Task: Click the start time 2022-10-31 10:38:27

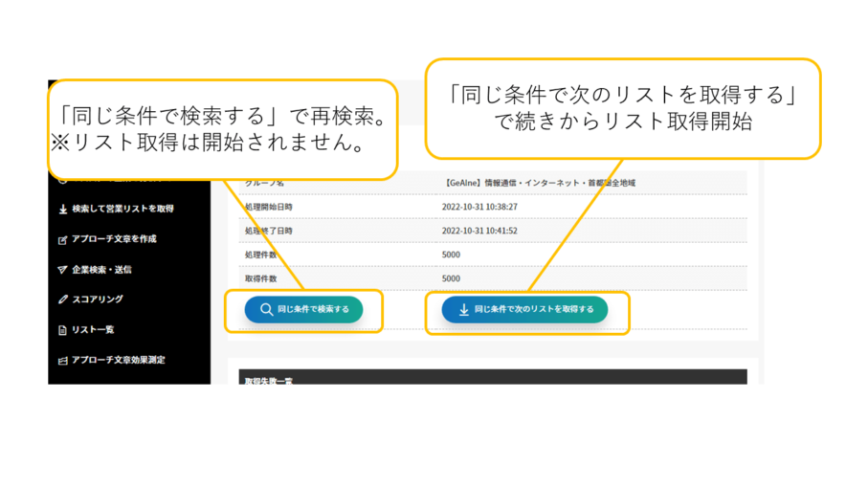Action: pos(479,206)
